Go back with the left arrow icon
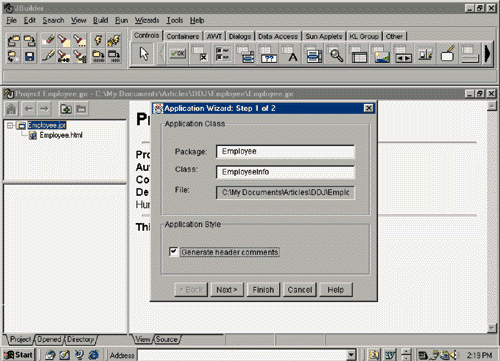 (29, 109)
